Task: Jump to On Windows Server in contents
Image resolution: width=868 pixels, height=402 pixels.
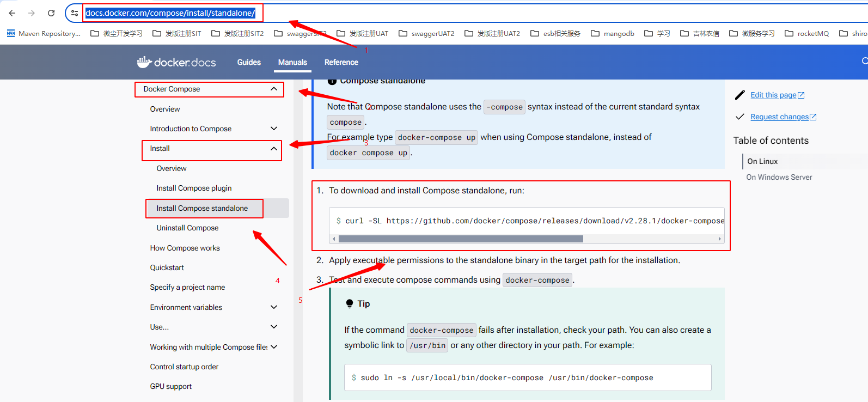Action: [x=779, y=177]
